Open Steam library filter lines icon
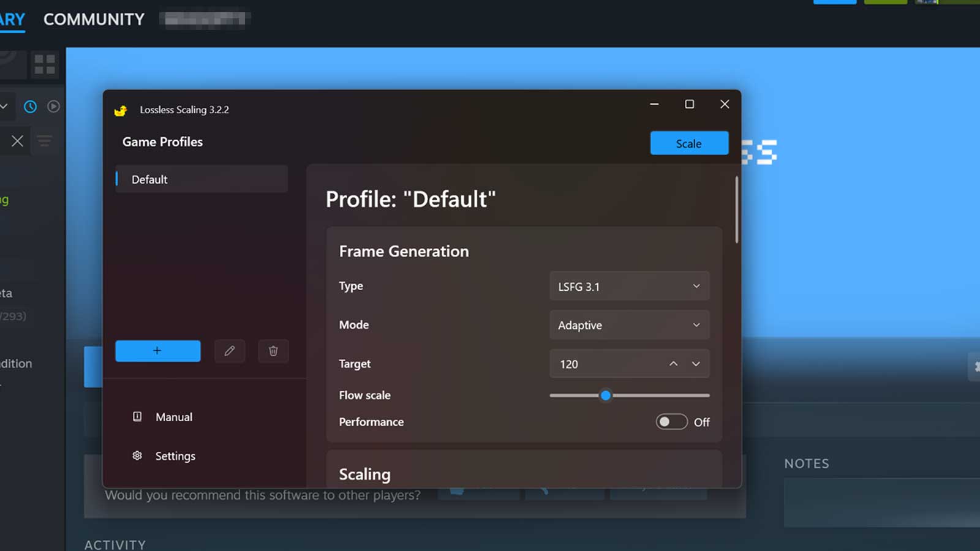This screenshot has width=980, height=551. click(x=44, y=141)
